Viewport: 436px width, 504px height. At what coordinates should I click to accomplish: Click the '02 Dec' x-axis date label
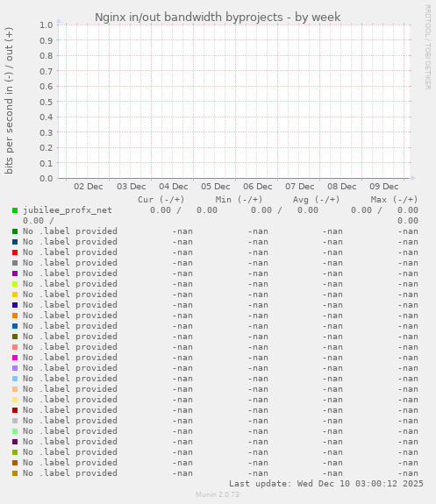(x=89, y=187)
